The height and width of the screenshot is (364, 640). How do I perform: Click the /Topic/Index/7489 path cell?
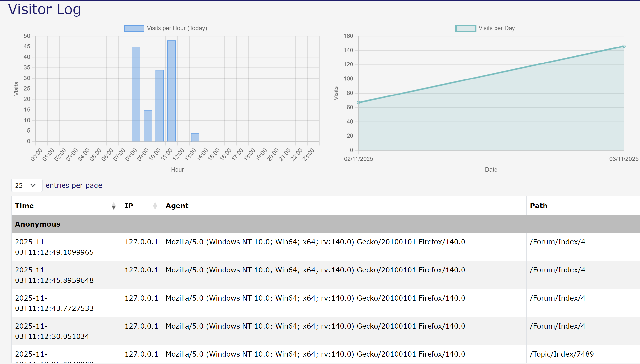pos(562,354)
